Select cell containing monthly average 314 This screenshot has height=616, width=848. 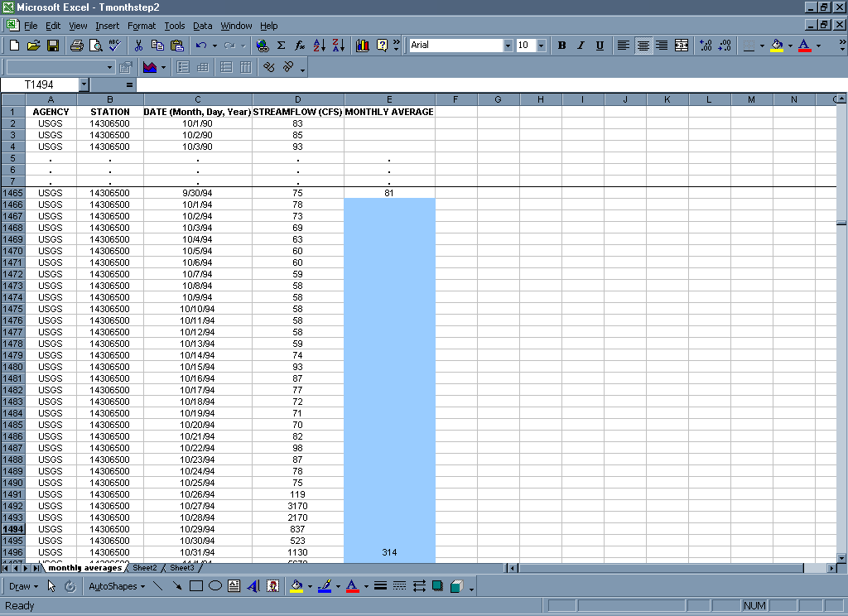coord(389,552)
